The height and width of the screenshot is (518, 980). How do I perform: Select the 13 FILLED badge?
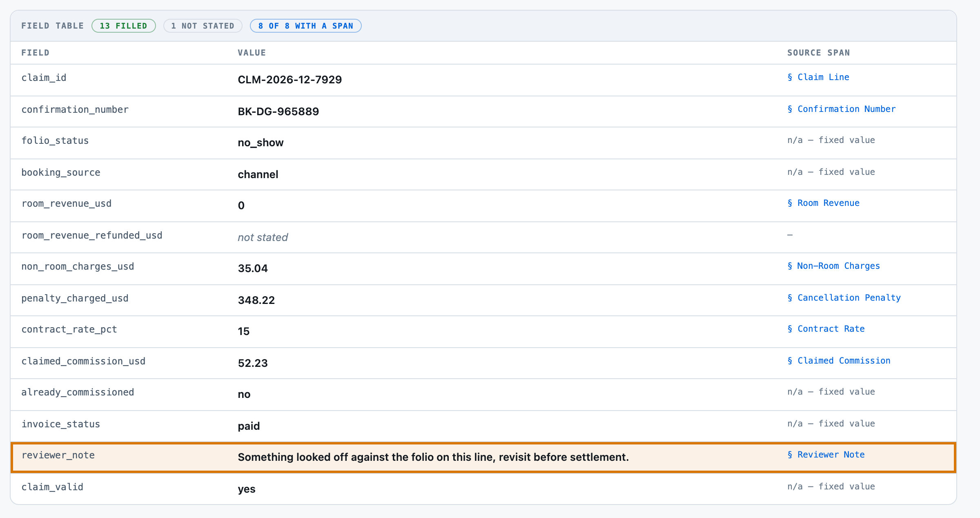pos(123,26)
